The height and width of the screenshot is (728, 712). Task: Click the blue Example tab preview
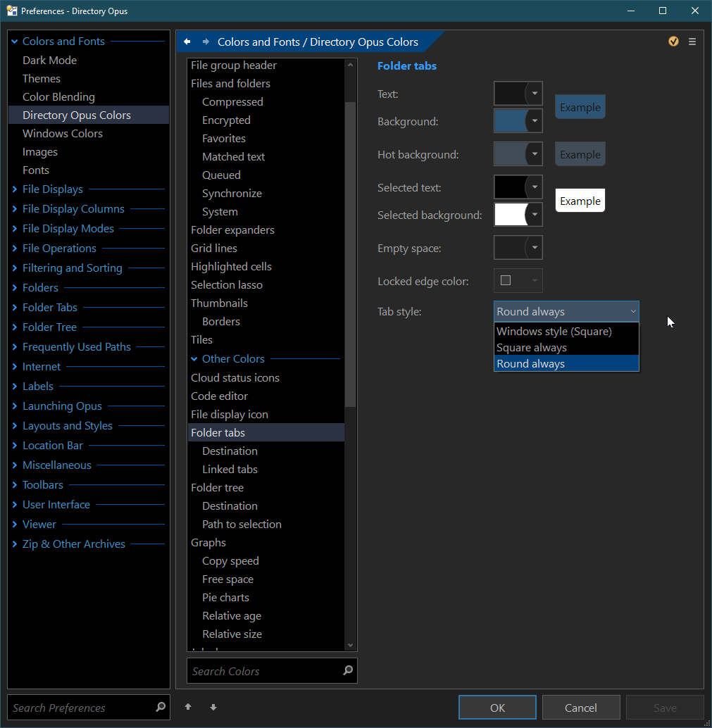(580, 107)
